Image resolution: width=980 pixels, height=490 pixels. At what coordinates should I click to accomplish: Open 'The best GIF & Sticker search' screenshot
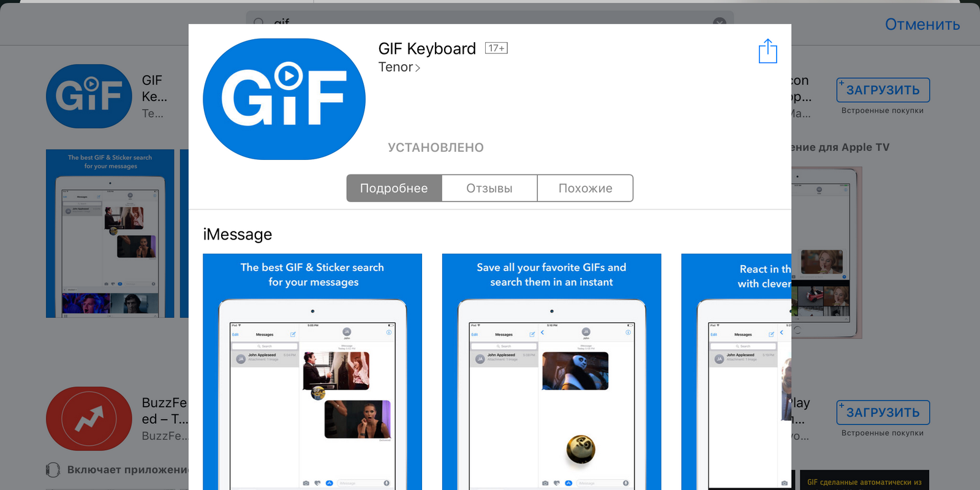pyautogui.click(x=312, y=372)
